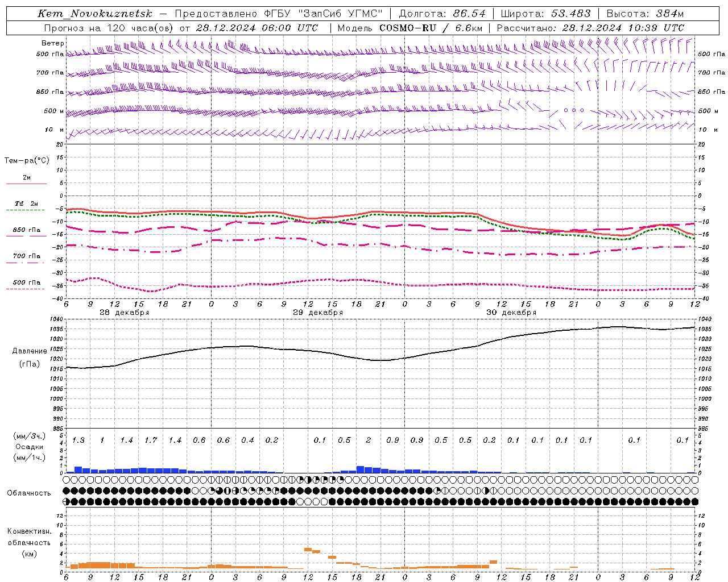Click the '(гПа)' pressure unit label

coord(30,364)
